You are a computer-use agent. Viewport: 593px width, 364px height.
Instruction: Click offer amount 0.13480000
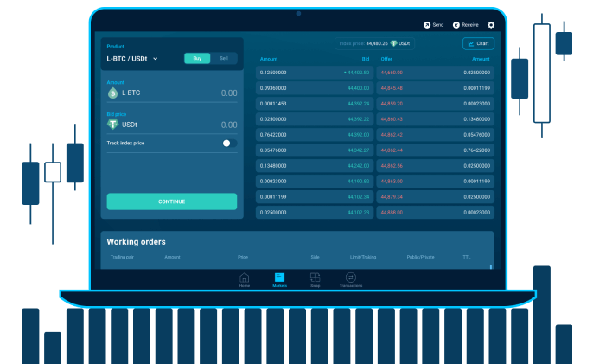(x=477, y=119)
